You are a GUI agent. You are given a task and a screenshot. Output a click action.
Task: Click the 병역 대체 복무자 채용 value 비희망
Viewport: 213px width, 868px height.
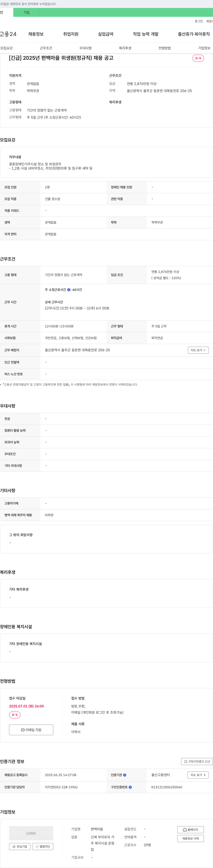click(49, 515)
